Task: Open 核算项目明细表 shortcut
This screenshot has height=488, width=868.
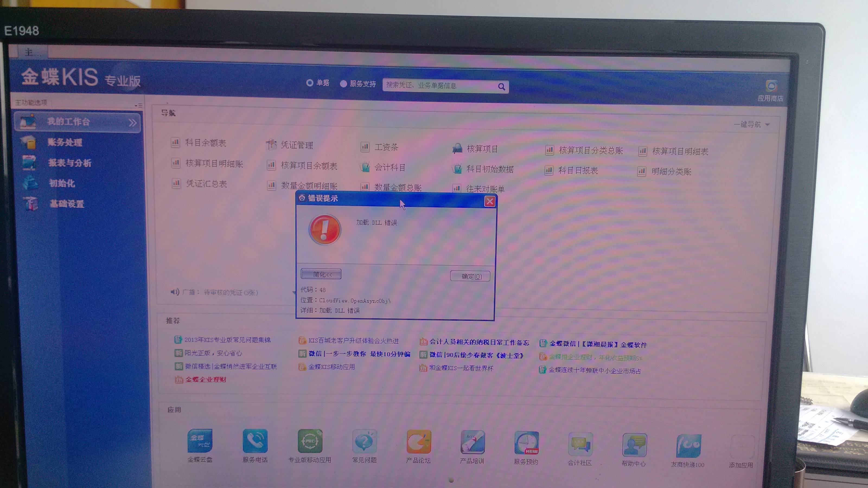Action: [x=673, y=152]
